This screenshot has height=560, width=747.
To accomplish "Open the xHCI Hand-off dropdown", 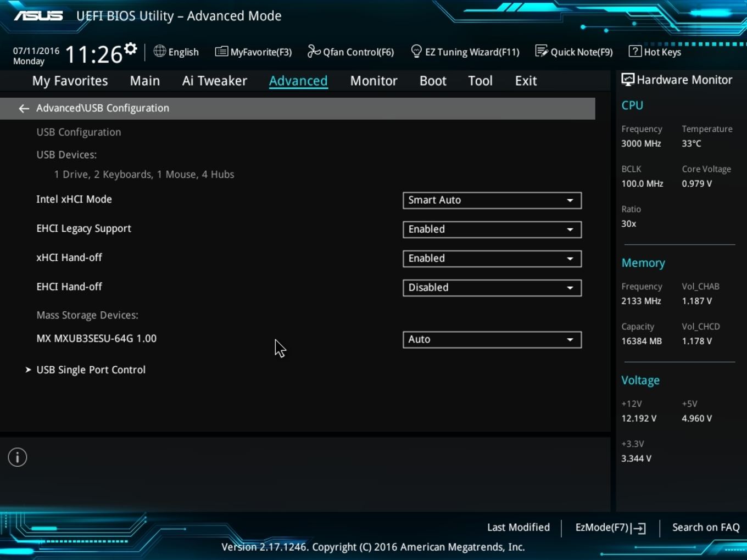I will 492,259.
